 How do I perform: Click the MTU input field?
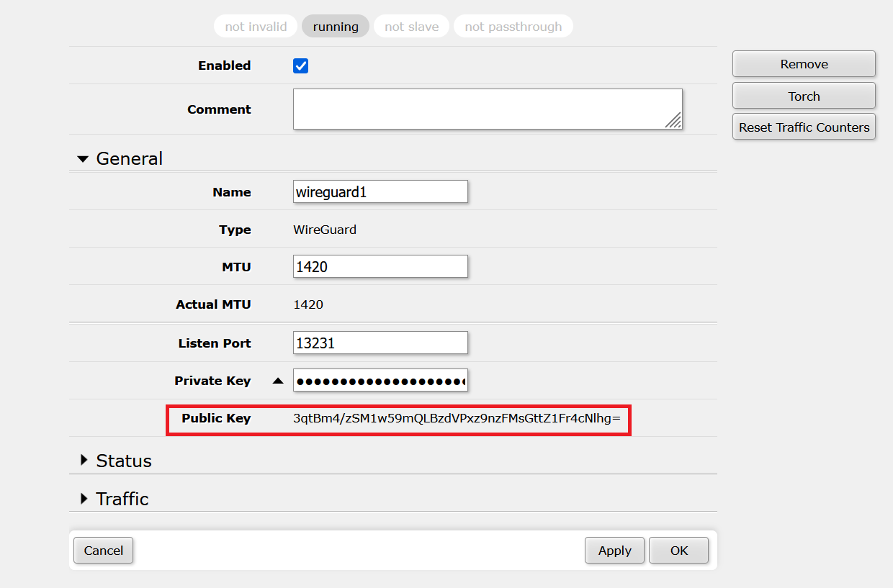click(x=380, y=267)
